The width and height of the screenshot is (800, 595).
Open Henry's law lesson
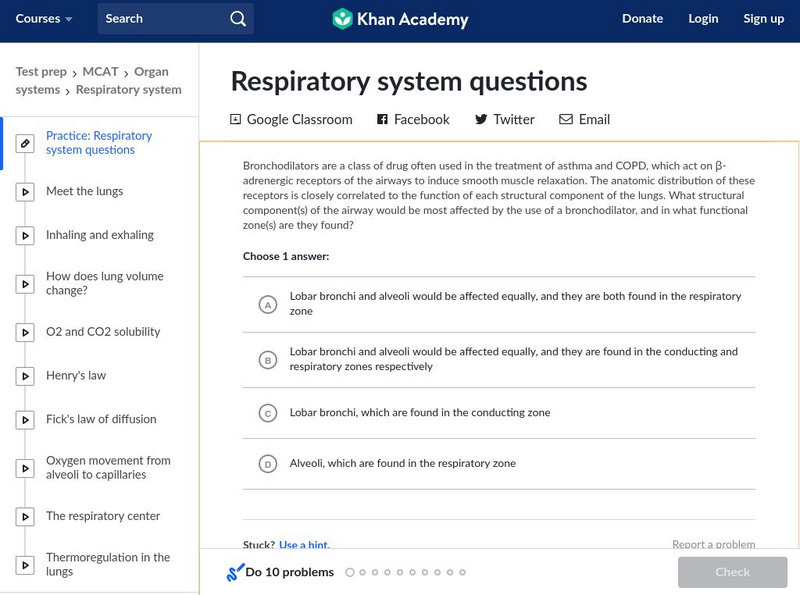coord(76,376)
